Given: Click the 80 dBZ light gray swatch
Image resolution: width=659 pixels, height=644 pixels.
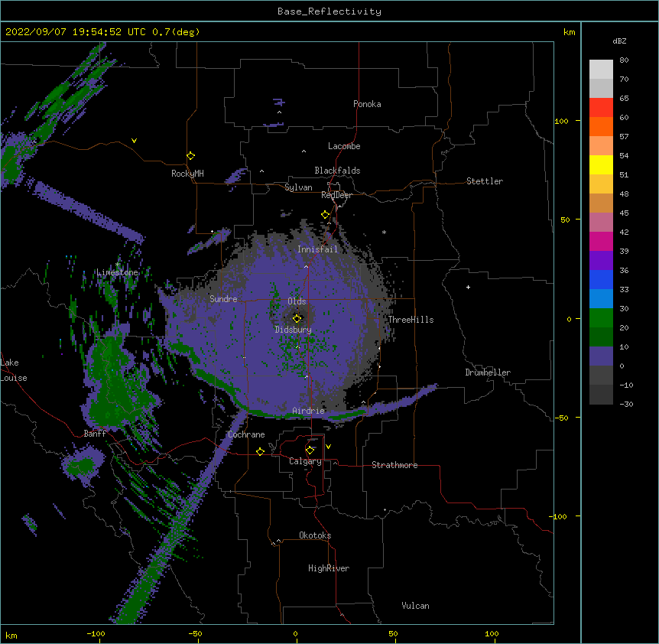Looking at the screenshot, I should 601,70.
